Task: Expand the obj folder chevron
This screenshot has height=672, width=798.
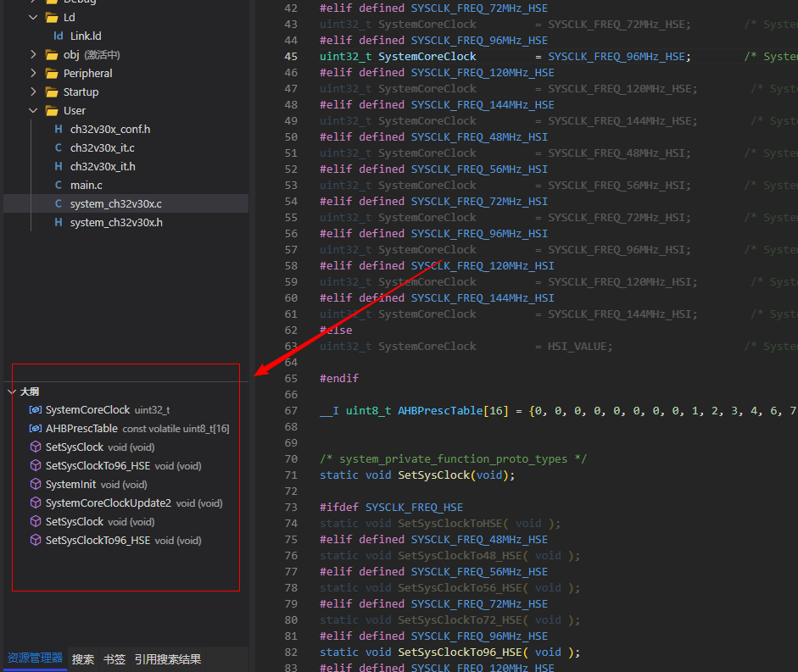Action: click(33, 54)
